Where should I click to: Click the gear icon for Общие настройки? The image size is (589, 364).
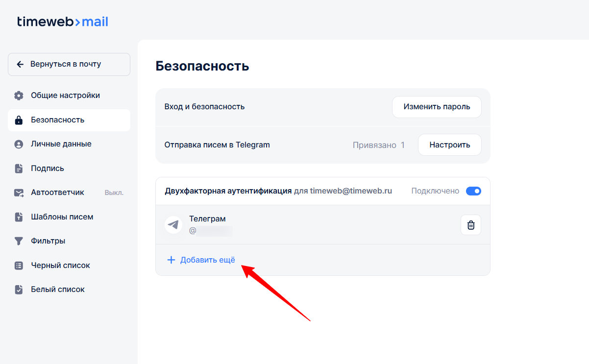(x=19, y=96)
